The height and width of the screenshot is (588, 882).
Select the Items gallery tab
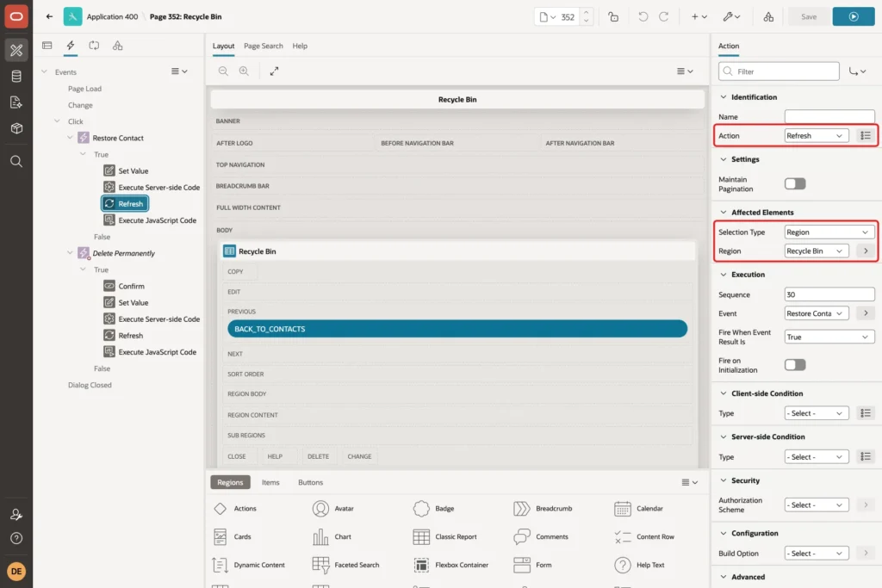[270, 482]
